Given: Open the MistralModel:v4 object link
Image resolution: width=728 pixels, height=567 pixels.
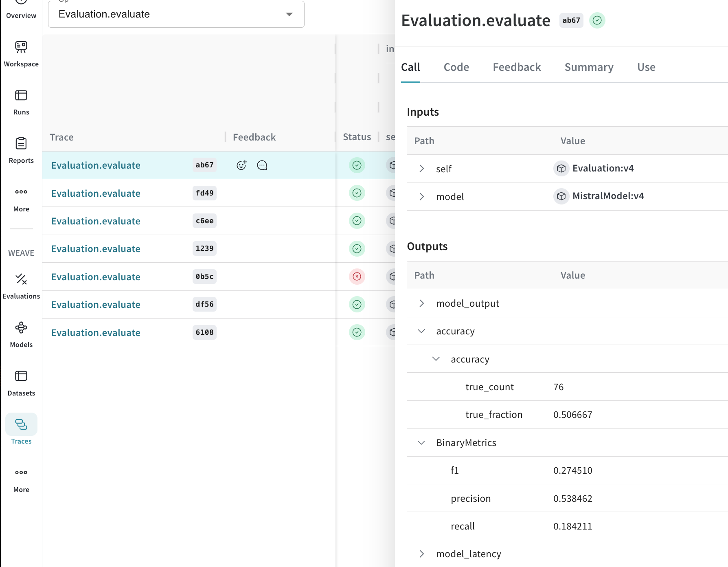Looking at the screenshot, I should click(x=607, y=196).
